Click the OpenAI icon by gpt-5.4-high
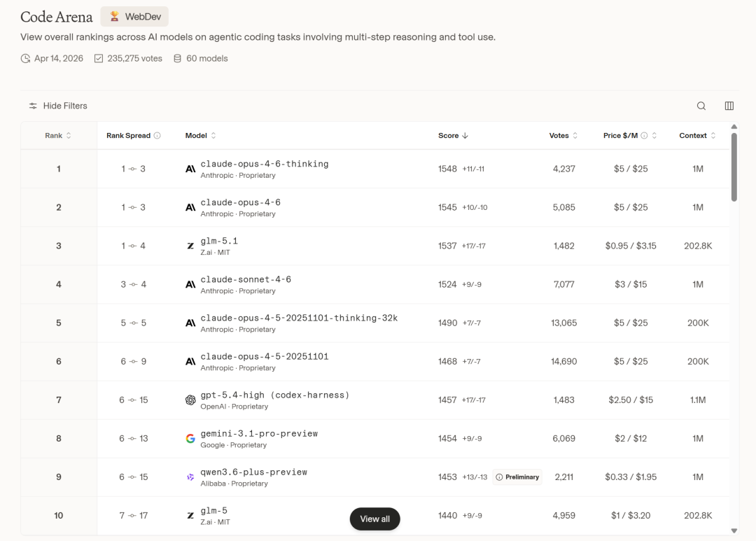 click(190, 400)
